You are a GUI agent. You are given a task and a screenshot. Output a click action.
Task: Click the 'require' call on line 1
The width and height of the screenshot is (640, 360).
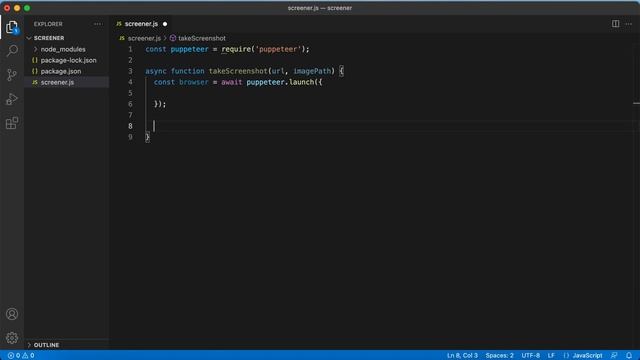[x=236, y=49]
